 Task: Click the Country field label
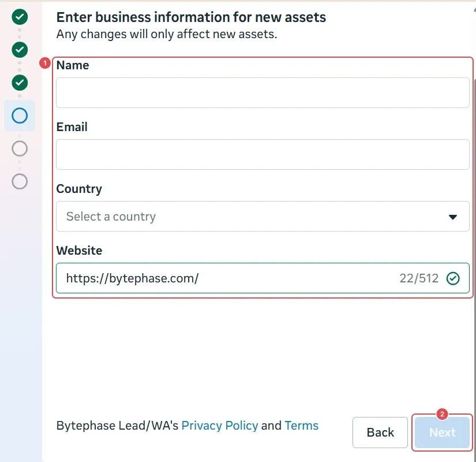click(x=79, y=189)
